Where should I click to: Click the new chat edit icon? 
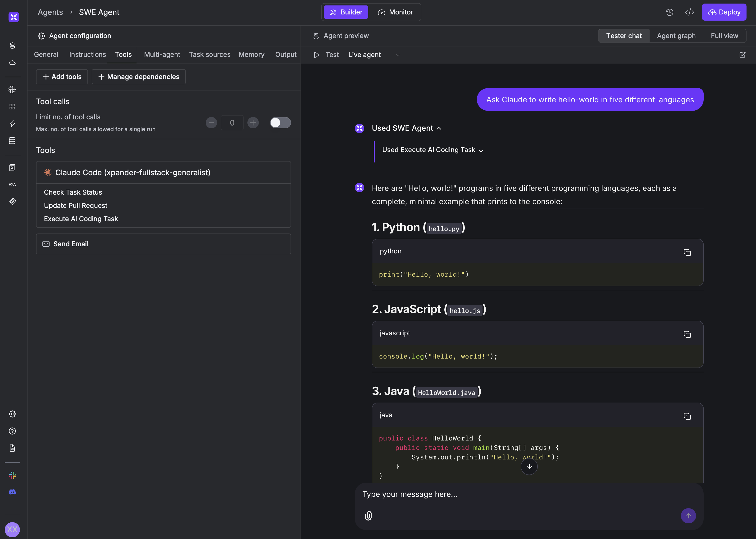click(x=742, y=55)
